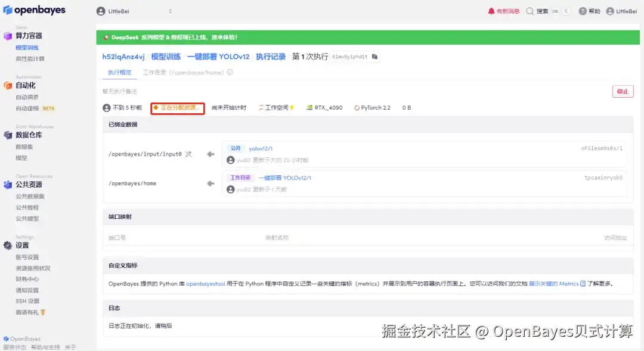Click the arrow icon beside /openbayes/home
Image resolution: width=644 pixels, height=351 pixels.
210,184
